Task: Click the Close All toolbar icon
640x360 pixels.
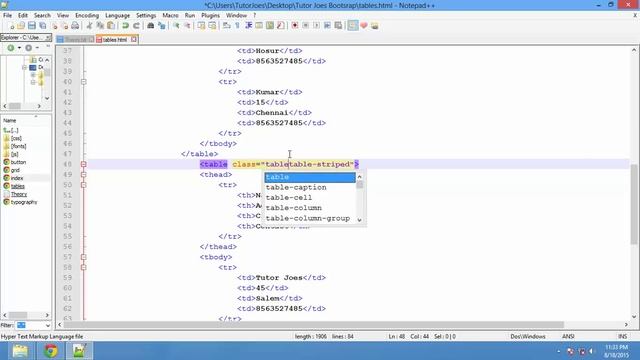Action: (x=64, y=26)
